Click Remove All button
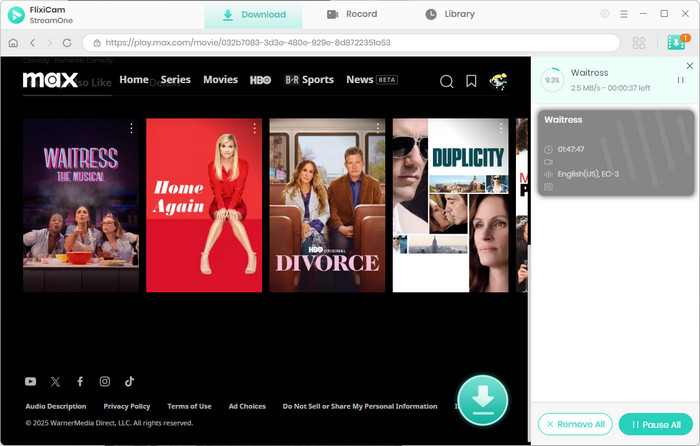 point(575,424)
